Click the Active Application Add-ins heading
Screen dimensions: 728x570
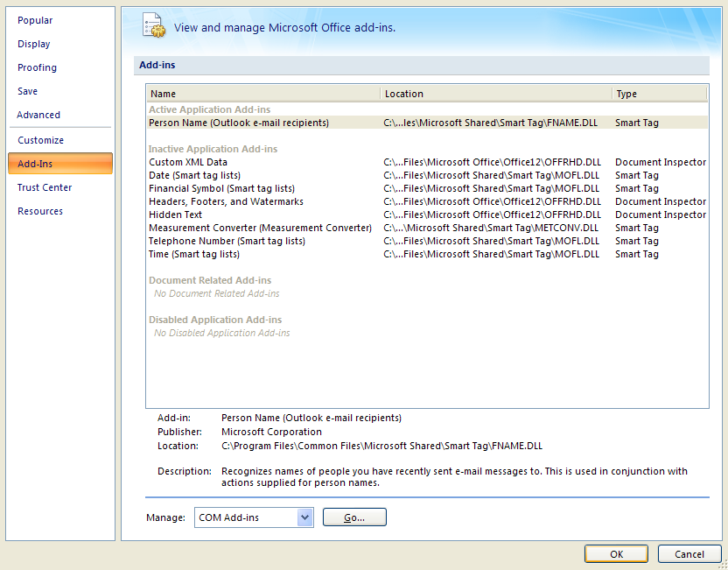click(x=210, y=109)
